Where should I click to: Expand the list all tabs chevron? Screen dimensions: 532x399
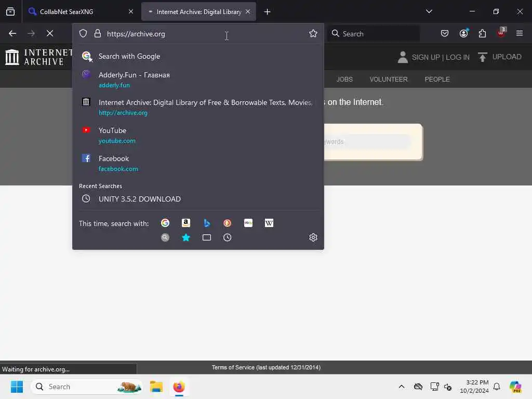tap(429, 11)
